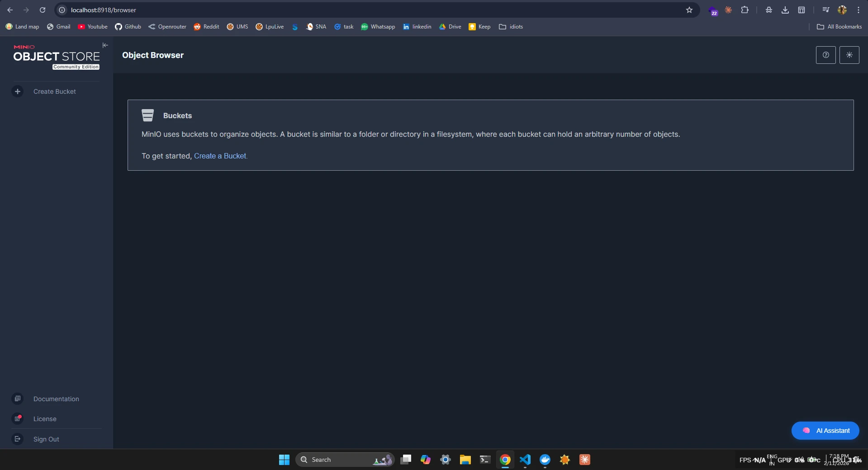Open the Documentation sidebar item

[x=56, y=399]
